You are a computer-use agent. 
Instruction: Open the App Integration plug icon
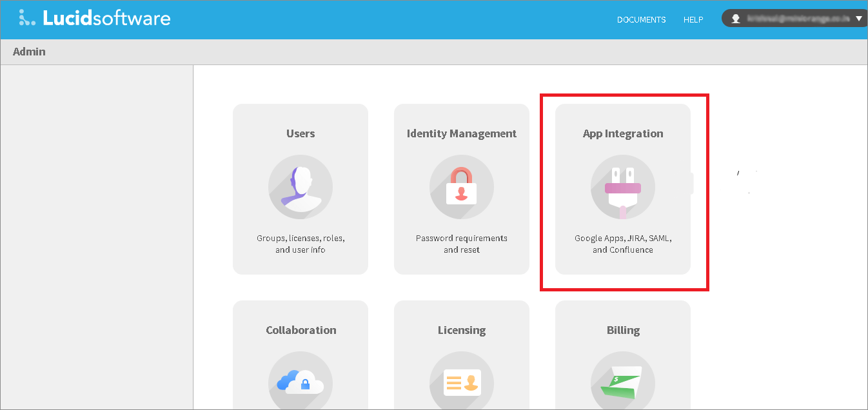click(623, 188)
